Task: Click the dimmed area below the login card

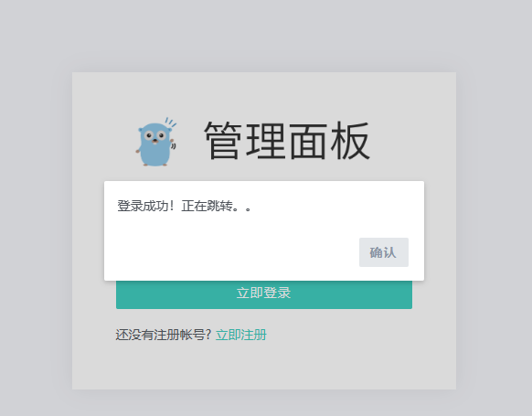Action: click(264, 404)
